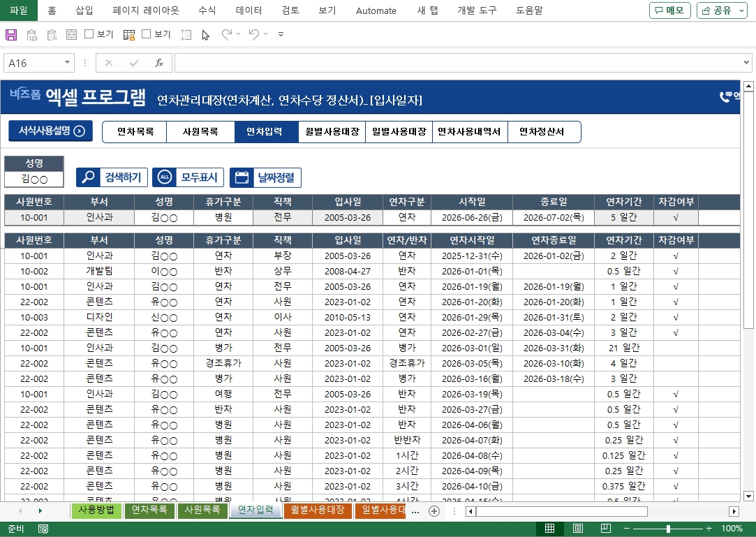Click the Insert Function fx icon
756x537 pixels.
coord(159,63)
